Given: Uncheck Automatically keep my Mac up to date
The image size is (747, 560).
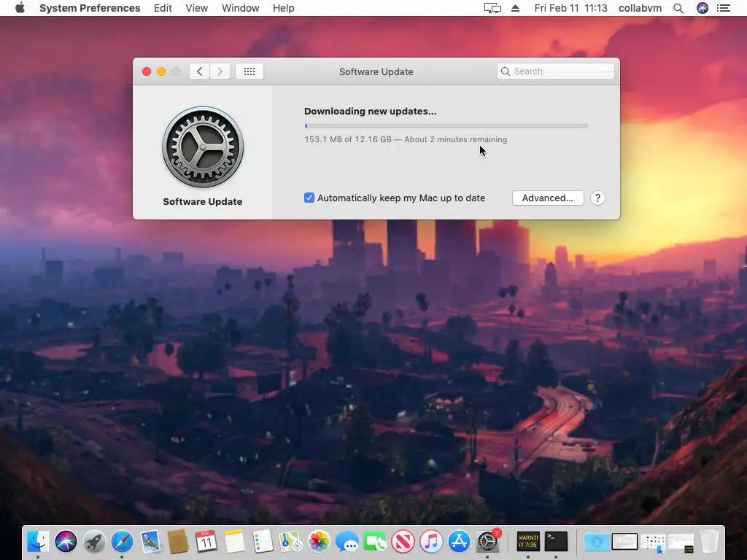Looking at the screenshot, I should click(309, 198).
